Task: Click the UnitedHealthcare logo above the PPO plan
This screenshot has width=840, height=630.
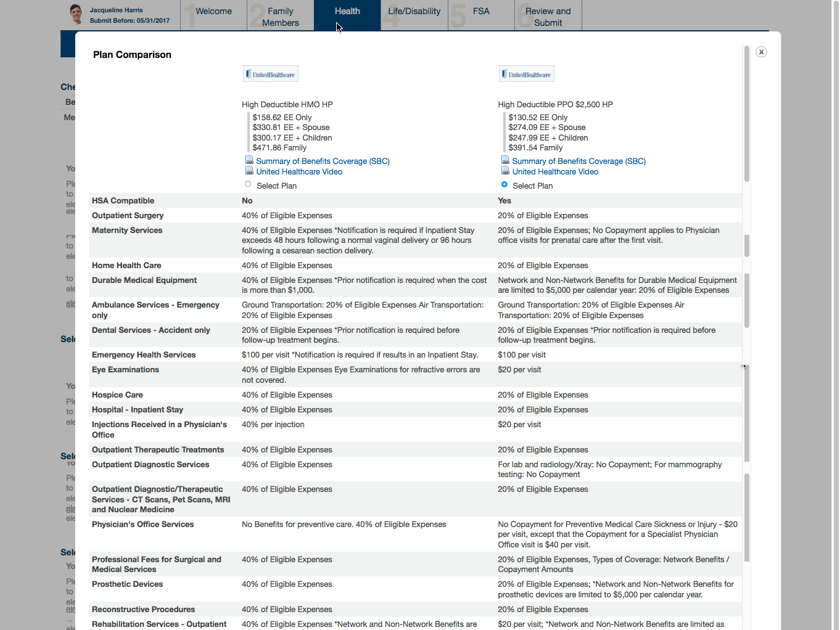Action: [x=527, y=74]
